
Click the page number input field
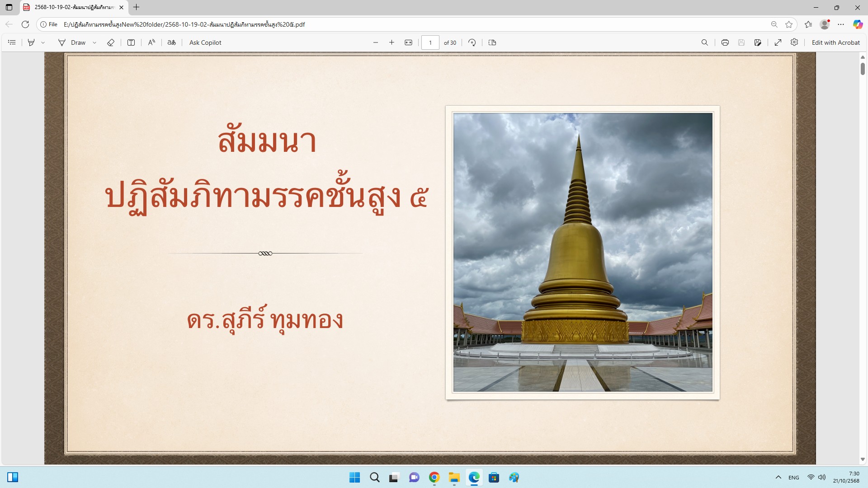tap(430, 42)
